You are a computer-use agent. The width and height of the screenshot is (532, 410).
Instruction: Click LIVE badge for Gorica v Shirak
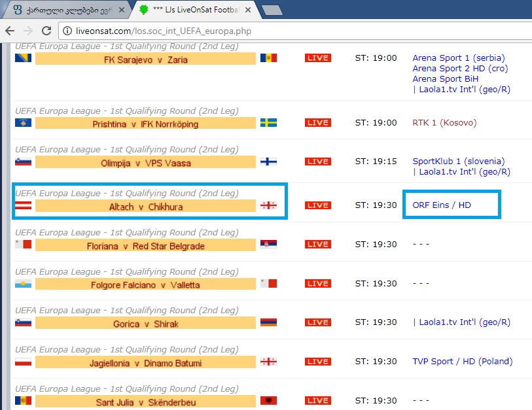click(318, 322)
